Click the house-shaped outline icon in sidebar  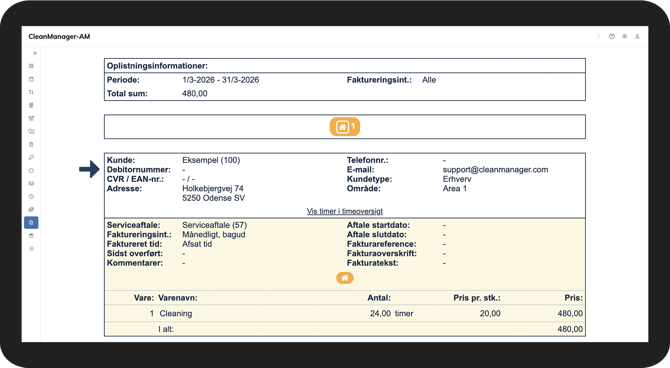pos(31,171)
